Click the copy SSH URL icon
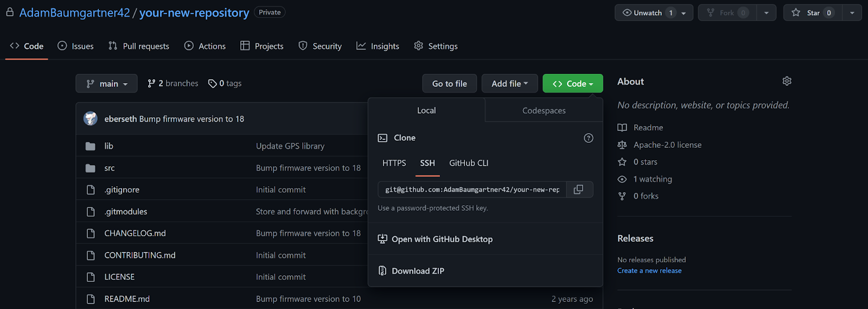This screenshot has height=309, width=868. click(x=579, y=190)
